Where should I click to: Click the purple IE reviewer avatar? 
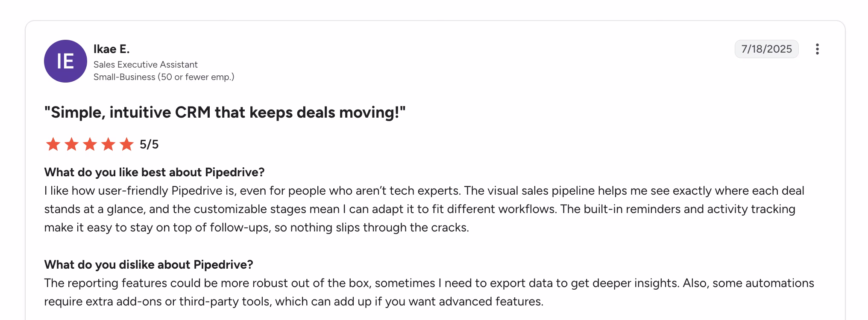click(65, 61)
